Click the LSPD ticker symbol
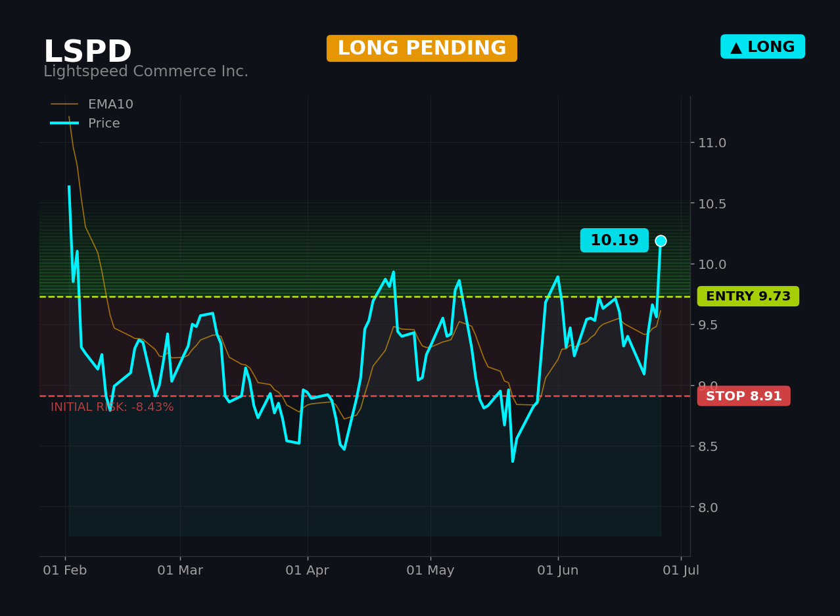 pos(87,52)
